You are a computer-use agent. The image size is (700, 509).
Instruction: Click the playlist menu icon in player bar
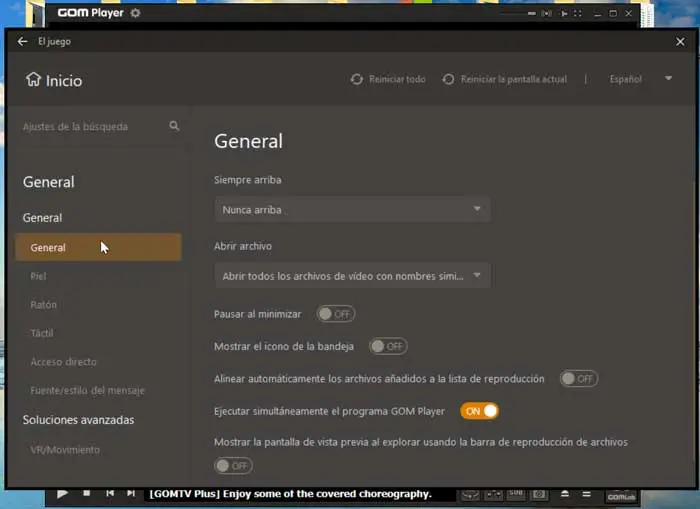coord(587,494)
